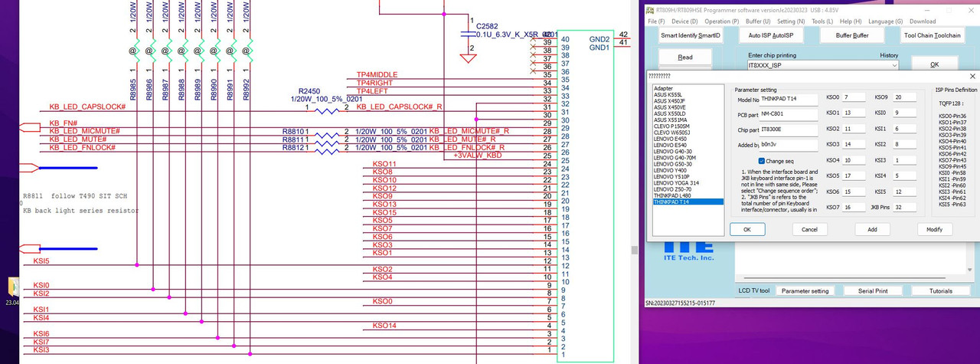
Task: Click the KSI5 value field
Action: tap(904, 192)
